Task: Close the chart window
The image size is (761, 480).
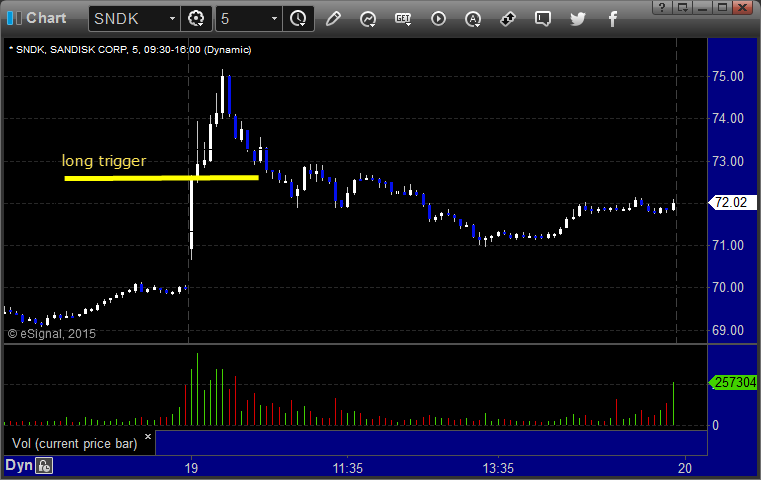Action: point(743,7)
